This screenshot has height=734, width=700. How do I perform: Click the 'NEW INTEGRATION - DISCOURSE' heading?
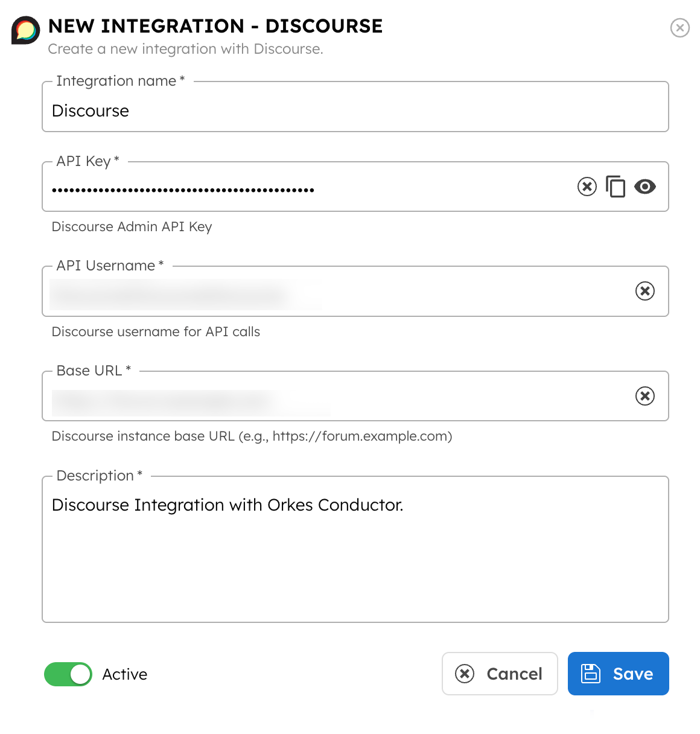tap(215, 26)
